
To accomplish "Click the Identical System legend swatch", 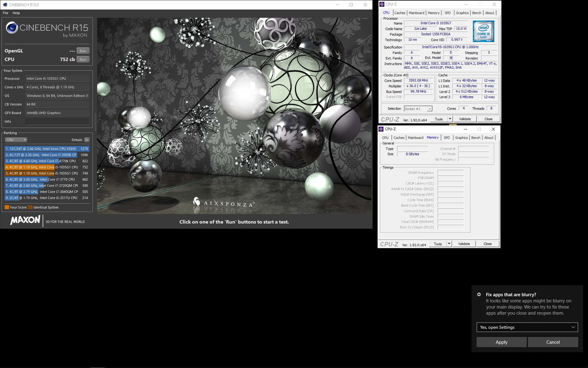I will pos(30,207).
